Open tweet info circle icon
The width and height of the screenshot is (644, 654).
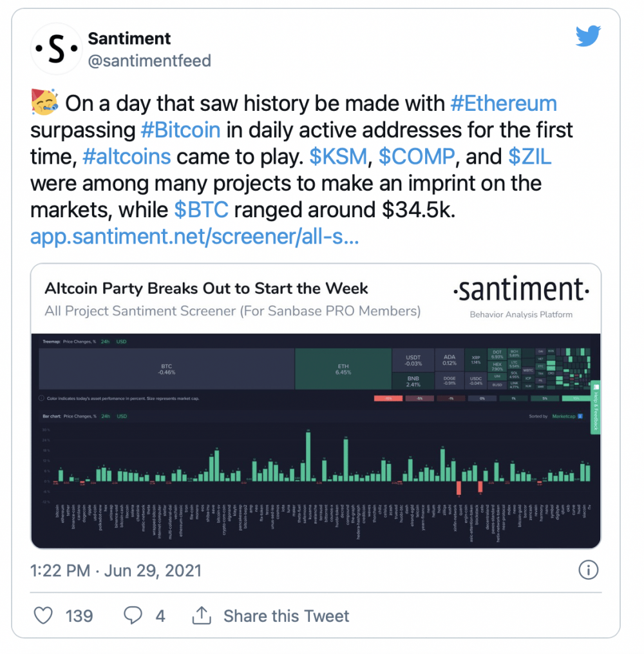(588, 570)
